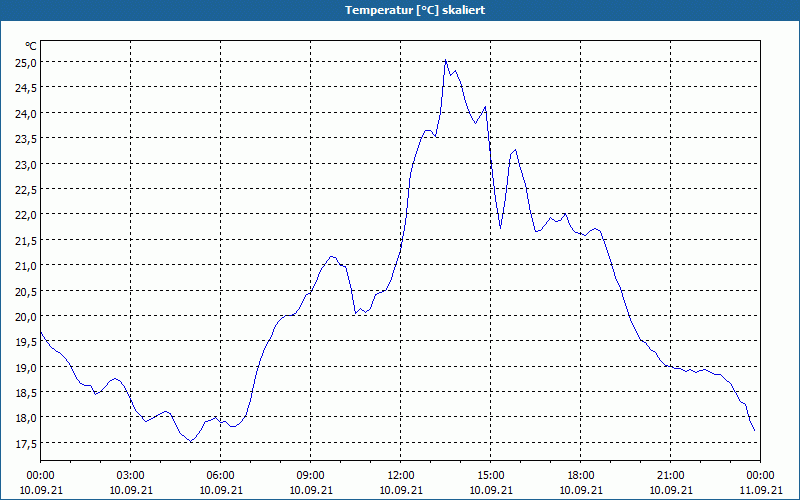Click the 00:00 time label above 11.09.21
Screen dimensions: 800x500
point(760,476)
